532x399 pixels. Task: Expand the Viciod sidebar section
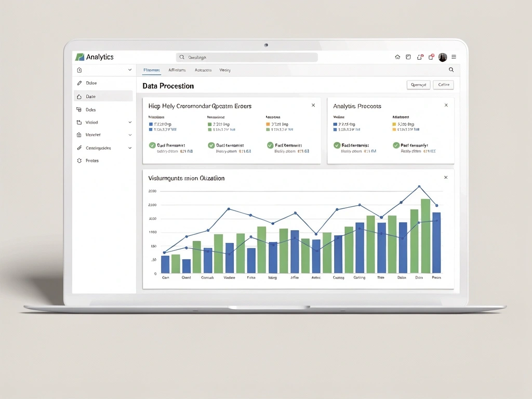(x=130, y=122)
